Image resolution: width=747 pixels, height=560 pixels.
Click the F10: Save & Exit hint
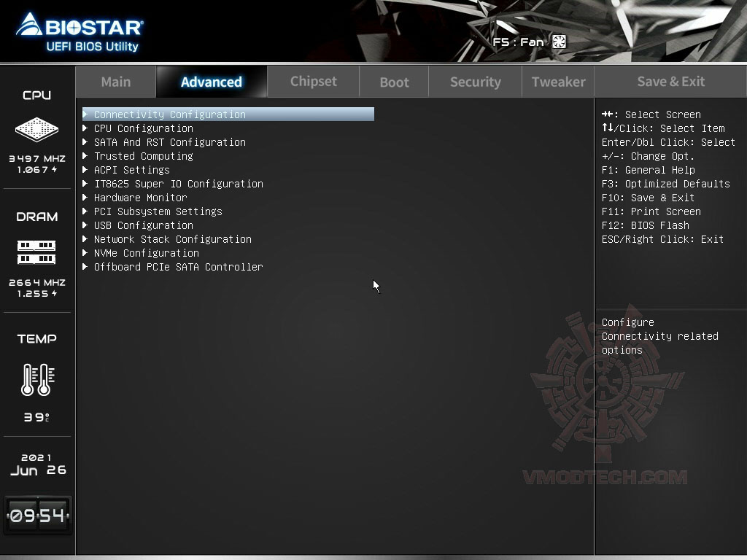(x=648, y=198)
